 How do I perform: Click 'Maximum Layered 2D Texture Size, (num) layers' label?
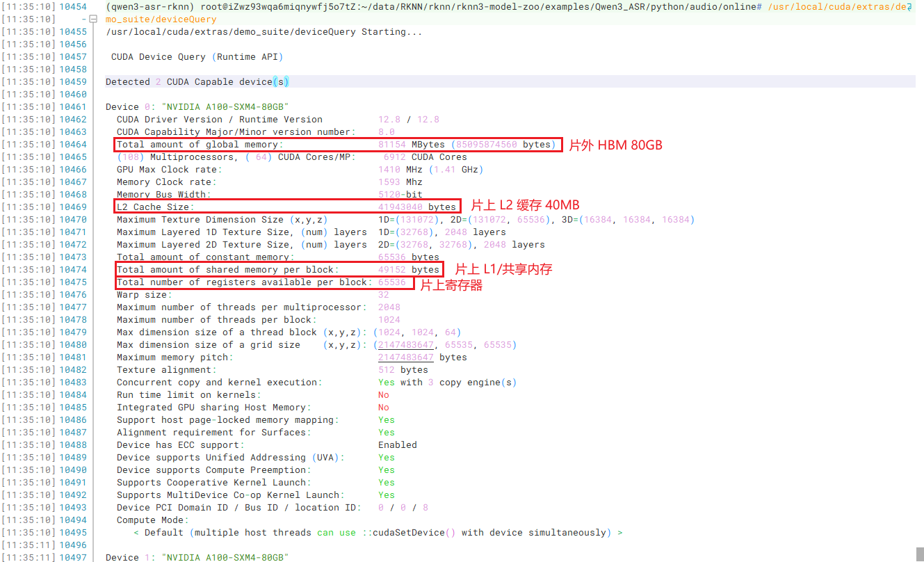(242, 245)
